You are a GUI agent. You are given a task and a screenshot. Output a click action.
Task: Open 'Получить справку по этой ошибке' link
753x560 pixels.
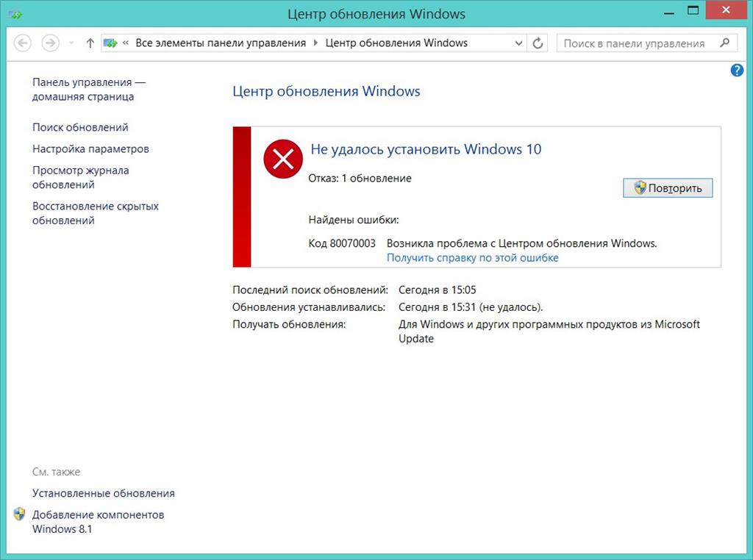pyautogui.click(x=473, y=258)
